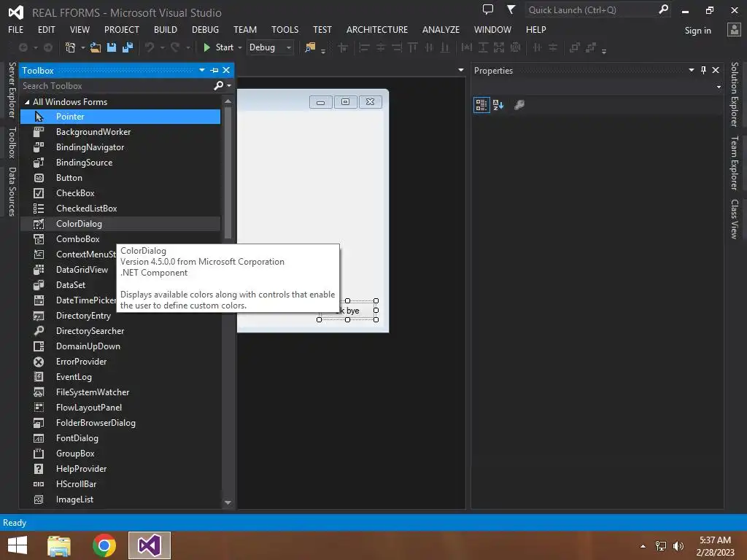Viewport: 747px width, 560px height.
Task: Open the Toolbox search options dropdown
Action: (x=229, y=86)
